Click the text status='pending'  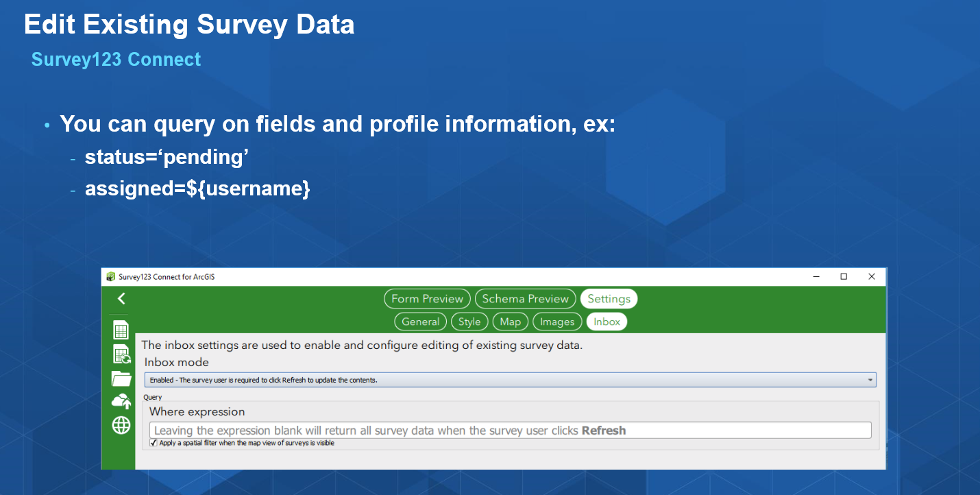coord(167,158)
